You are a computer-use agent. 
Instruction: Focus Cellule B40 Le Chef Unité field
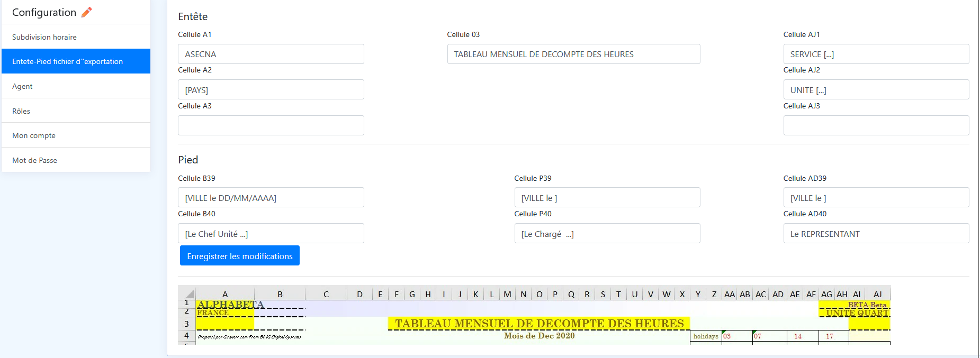(271, 234)
